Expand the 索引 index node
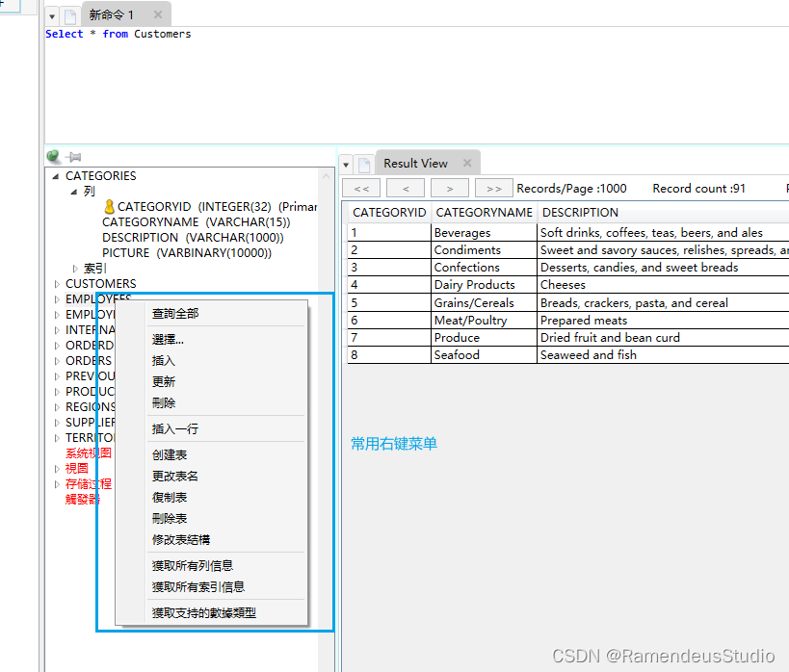Viewport: 789px width, 672px height. [x=75, y=269]
